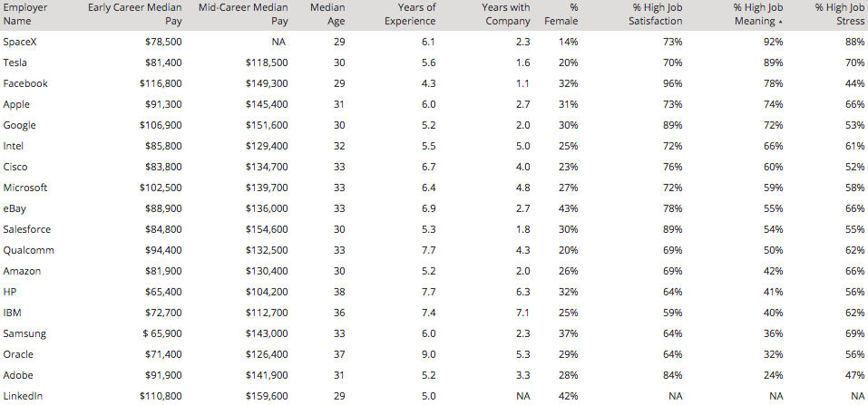Select LinkedIn's mid-career pay $159,600
Screen dimensions: 868x405
(267, 396)
